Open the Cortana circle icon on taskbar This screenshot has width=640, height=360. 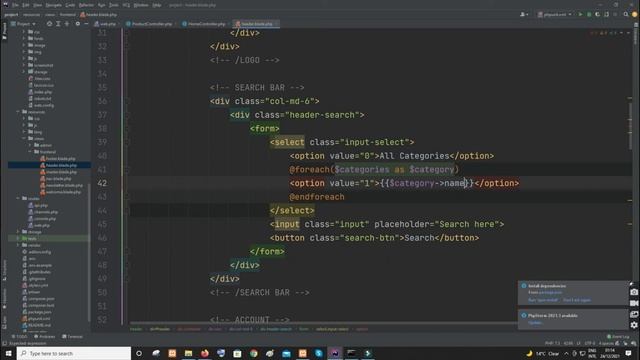(x=139, y=353)
